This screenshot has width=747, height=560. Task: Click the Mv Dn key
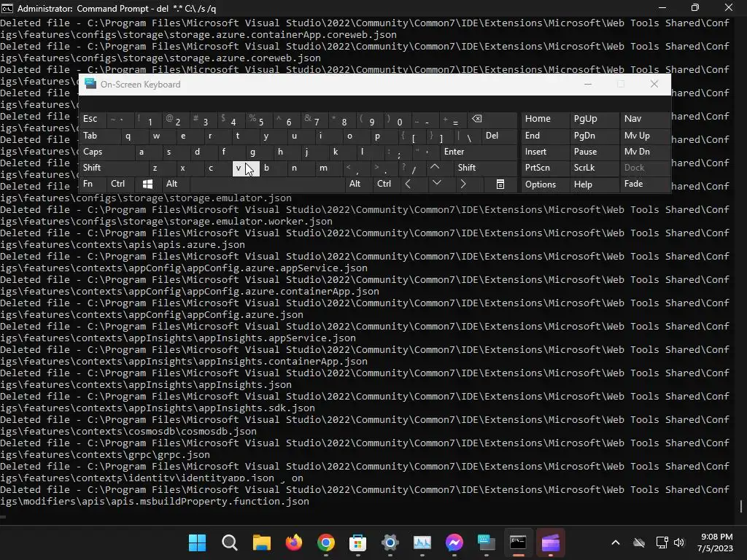[645, 152]
